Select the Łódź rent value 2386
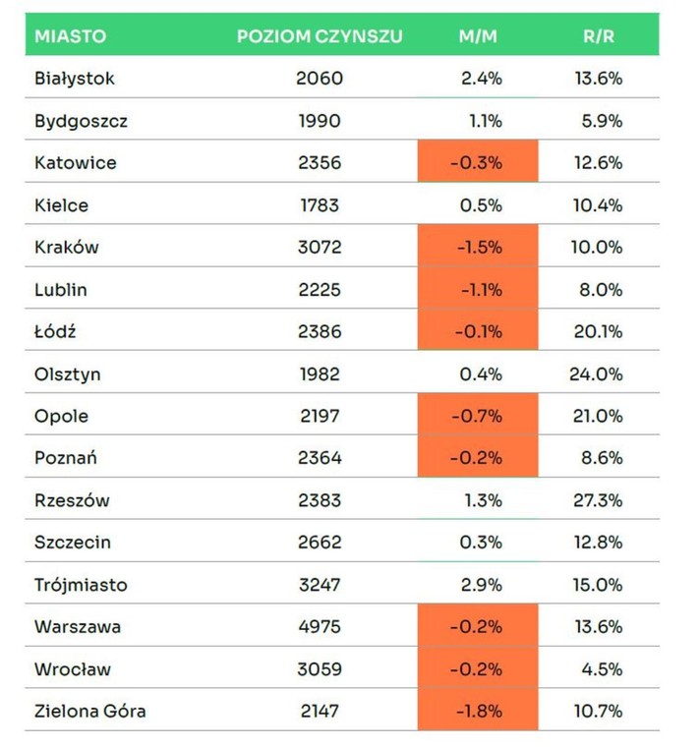 pos(320,331)
